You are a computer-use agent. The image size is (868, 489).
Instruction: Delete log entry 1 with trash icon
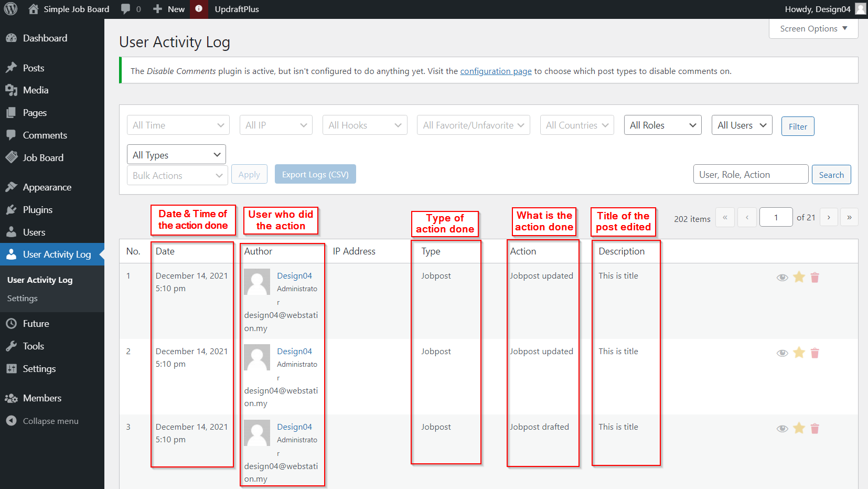(x=815, y=278)
